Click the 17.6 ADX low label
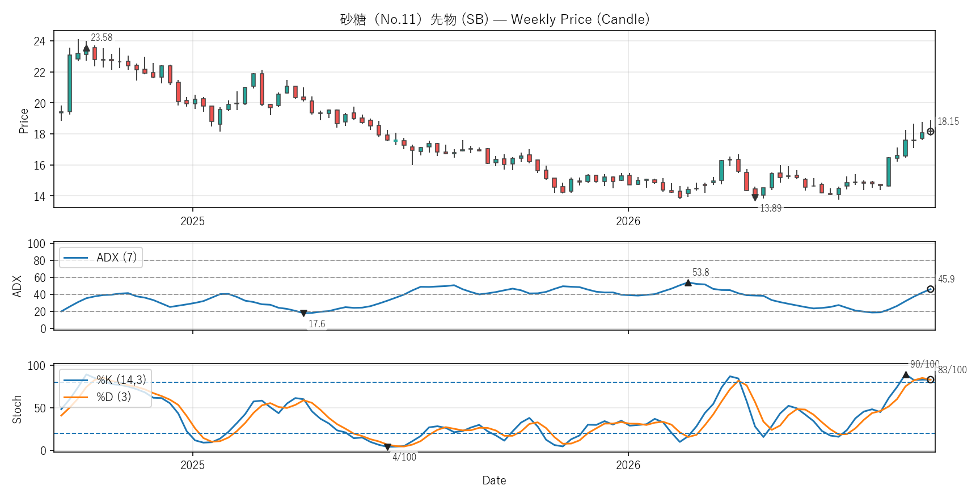 coord(316,324)
